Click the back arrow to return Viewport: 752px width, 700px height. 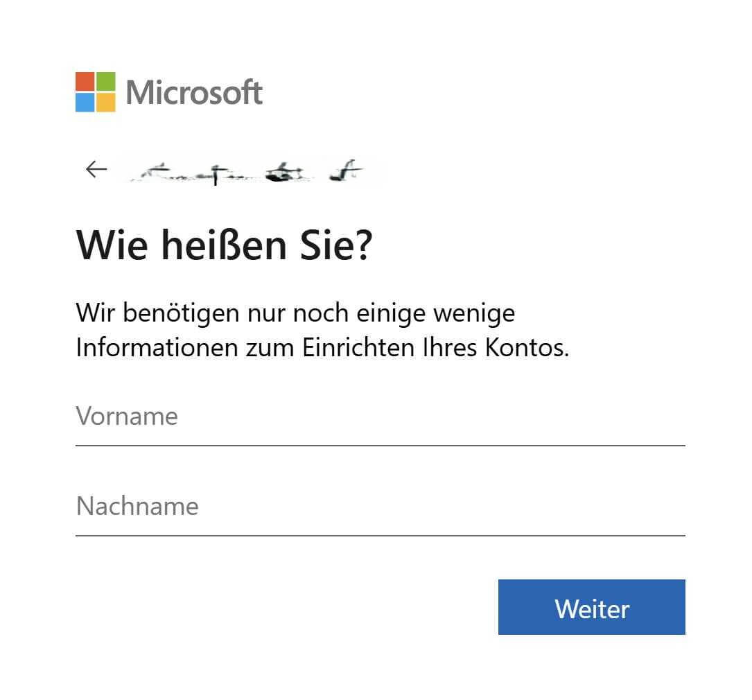point(96,168)
